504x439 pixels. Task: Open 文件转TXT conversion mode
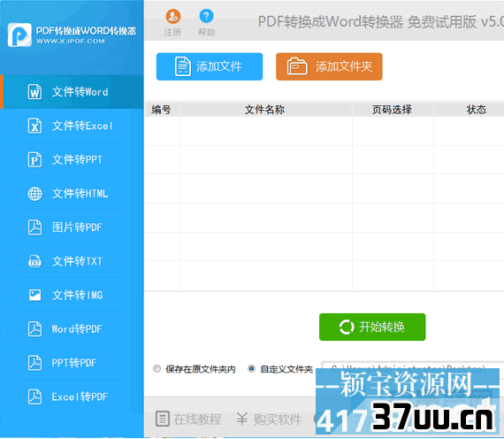(x=72, y=261)
